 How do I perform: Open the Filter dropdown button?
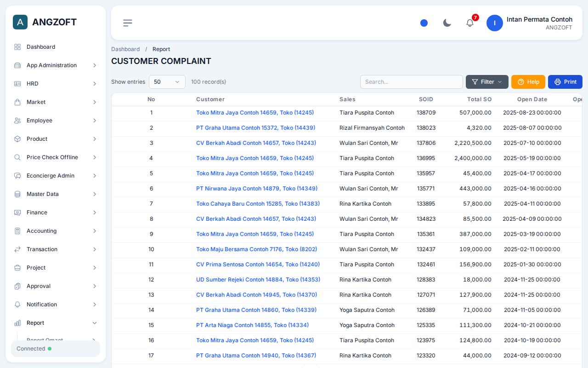(487, 82)
